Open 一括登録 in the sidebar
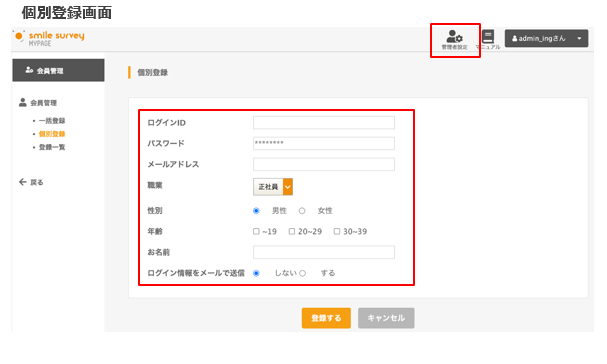 (52, 121)
